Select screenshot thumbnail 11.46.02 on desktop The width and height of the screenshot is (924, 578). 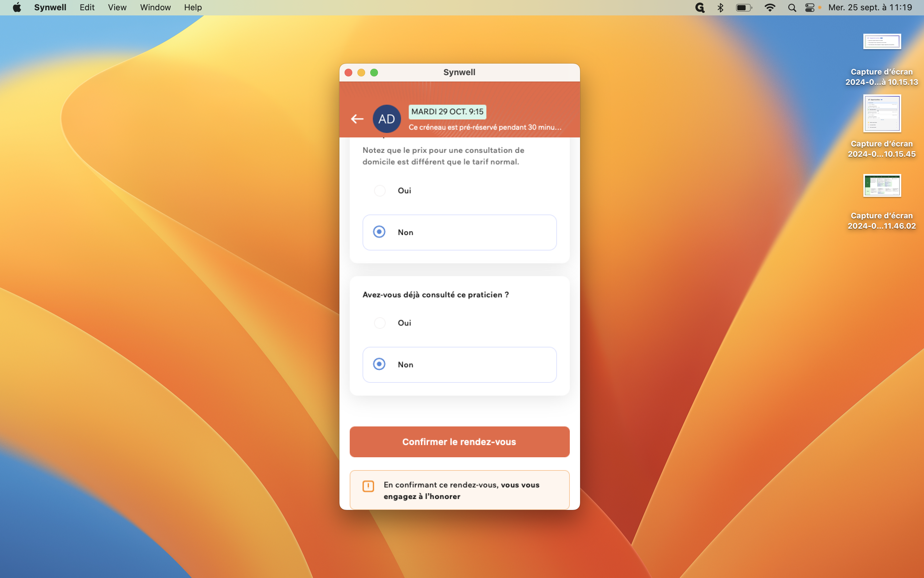882,185
